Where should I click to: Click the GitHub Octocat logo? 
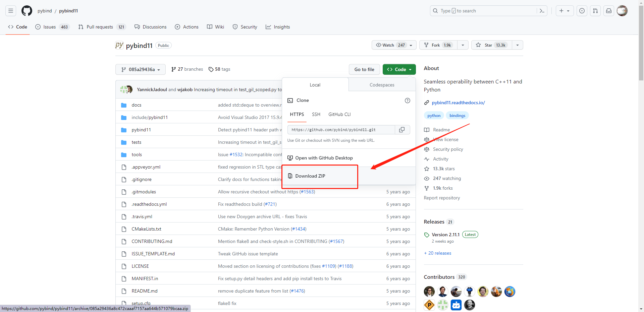tap(27, 11)
